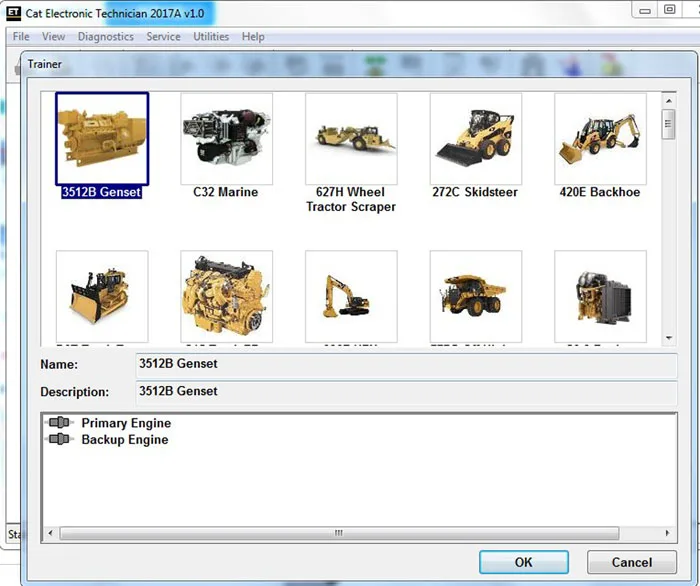This screenshot has height=586, width=700.
Task: Click the Primary Engine ECM connector icon
Action: (59, 422)
